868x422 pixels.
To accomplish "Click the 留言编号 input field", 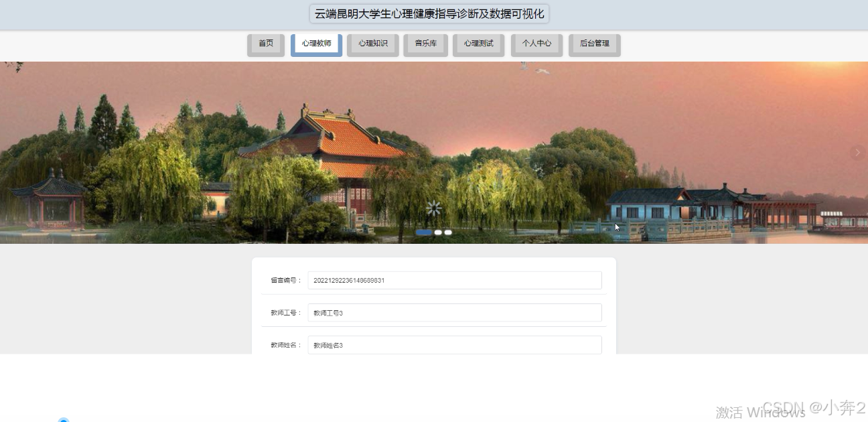I will tap(453, 280).
